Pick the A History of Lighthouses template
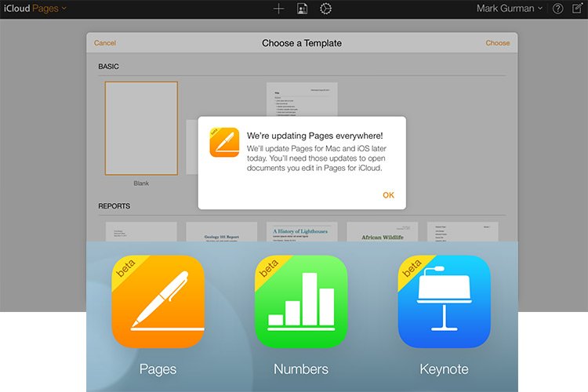The width and height of the screenshot is (588, 392). pyautogui.click(x=302, y=231)
